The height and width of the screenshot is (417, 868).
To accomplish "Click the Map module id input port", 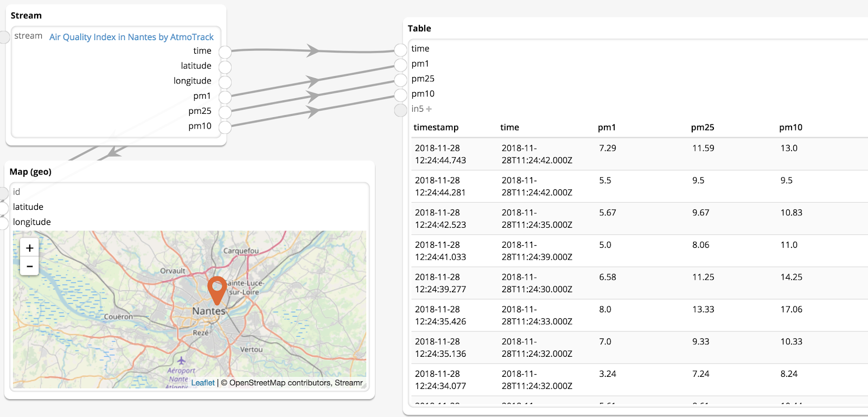I will [3, 193].
